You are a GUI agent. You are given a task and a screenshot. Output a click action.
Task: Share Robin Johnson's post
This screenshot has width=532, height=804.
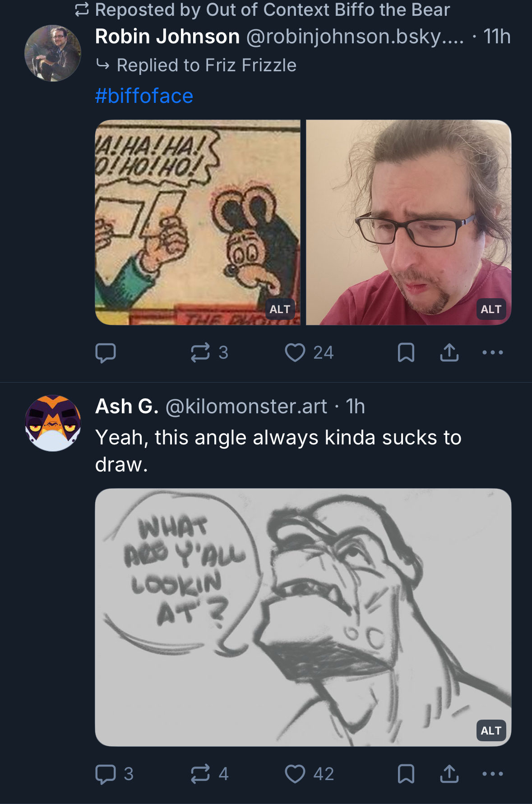click(x=449, y=353)
